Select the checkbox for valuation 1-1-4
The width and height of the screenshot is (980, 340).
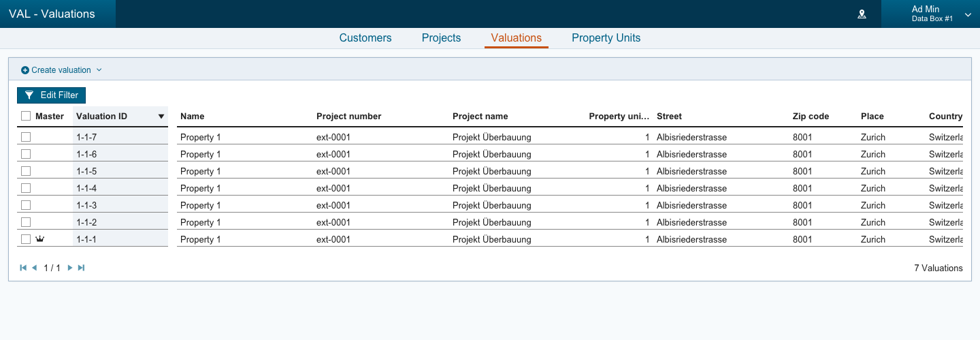26,188
